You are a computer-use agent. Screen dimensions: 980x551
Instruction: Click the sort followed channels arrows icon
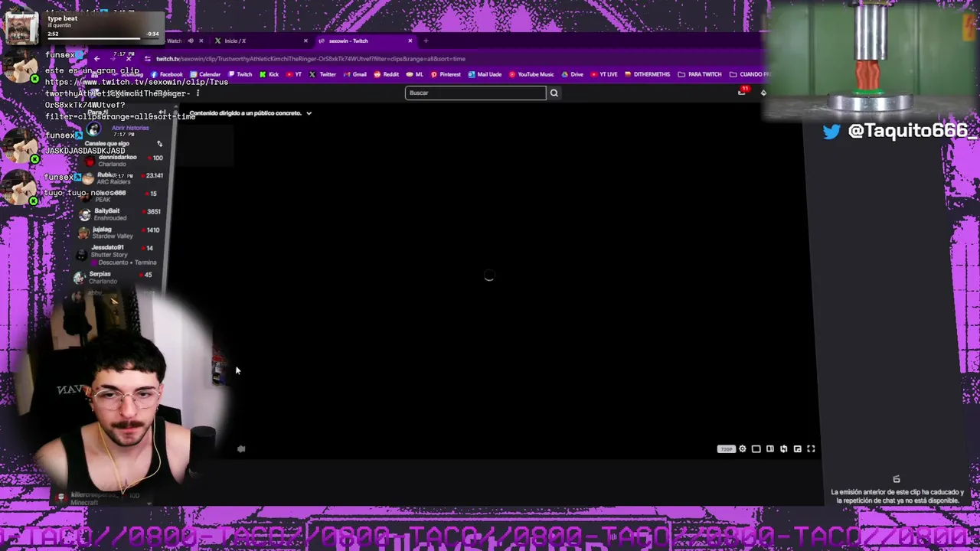pyautogui.click(x=159, y=144)
